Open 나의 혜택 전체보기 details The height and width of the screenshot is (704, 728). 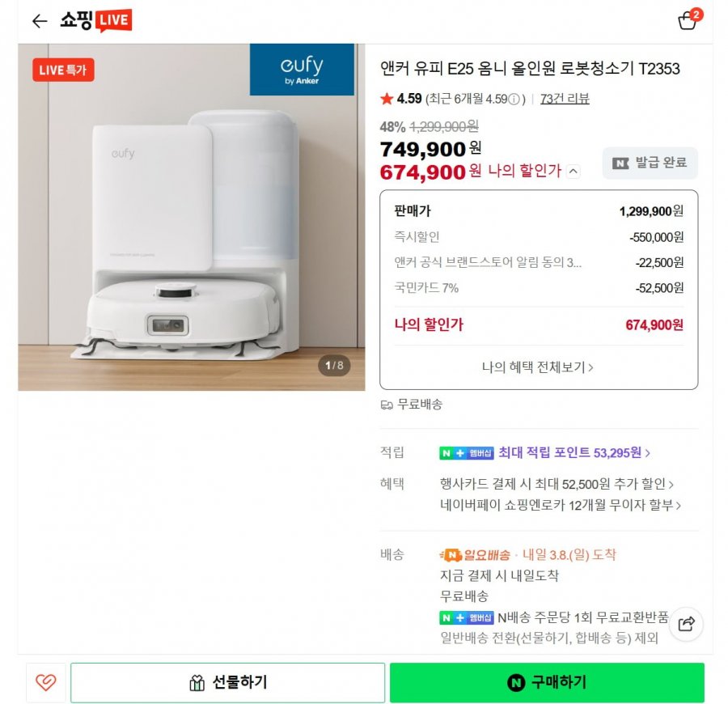tap(539, 367)
